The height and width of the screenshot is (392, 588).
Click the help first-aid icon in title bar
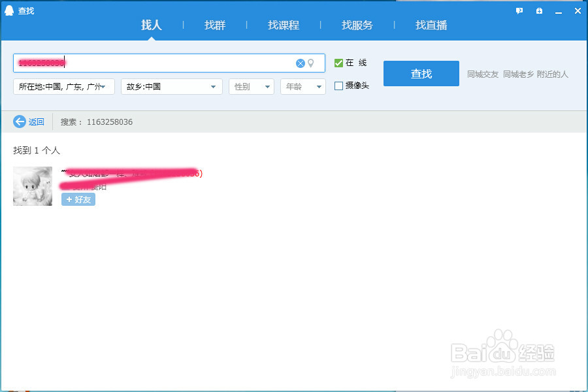click(x=539, y=10)
